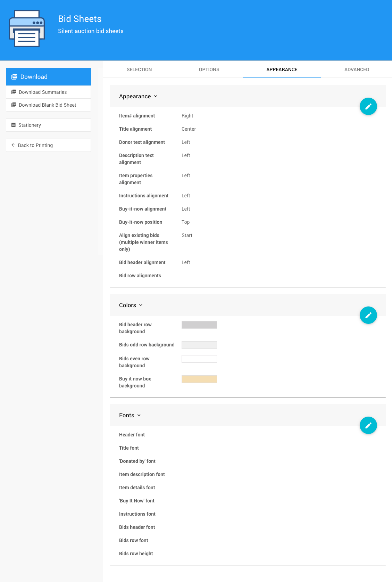The height and width of the screenshot is (582, 392).
Task: Click the pencil edit icon for Appearance
Action: click(368, 106)
